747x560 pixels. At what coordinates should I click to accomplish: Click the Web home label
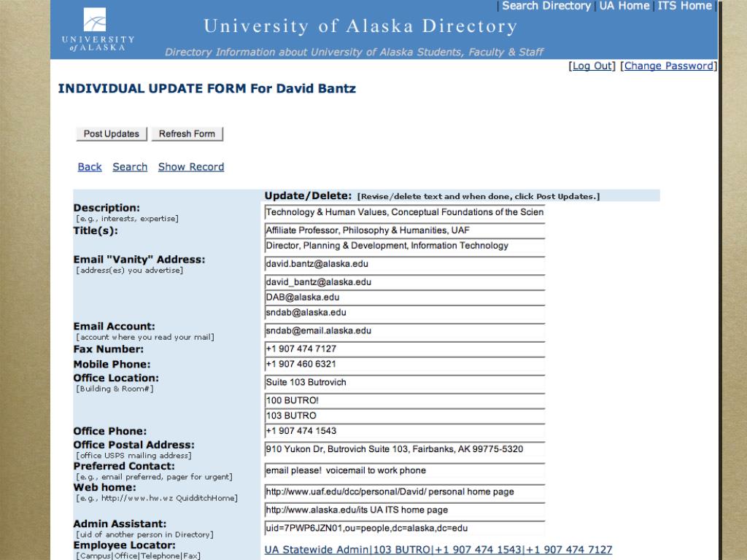[104, 487]
